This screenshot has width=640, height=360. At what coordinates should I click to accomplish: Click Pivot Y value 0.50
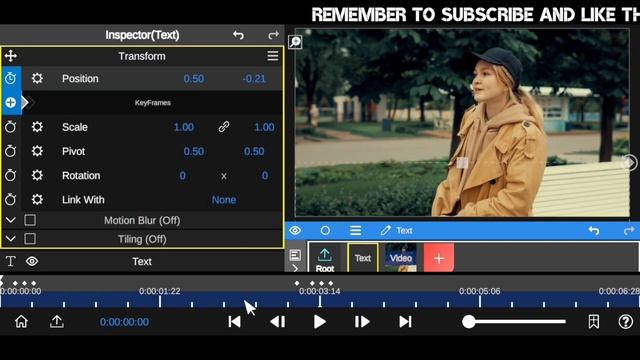point(254,151)
